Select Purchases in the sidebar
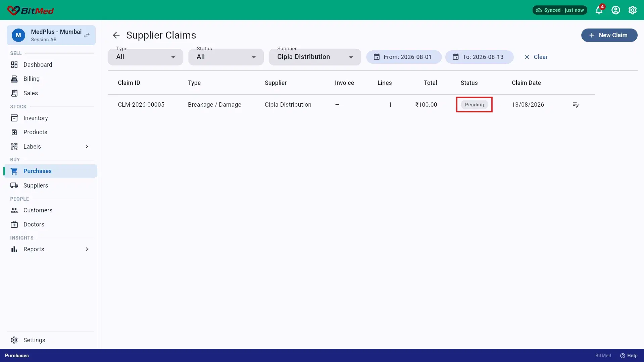644x362 pixels. tap(50, 171)
